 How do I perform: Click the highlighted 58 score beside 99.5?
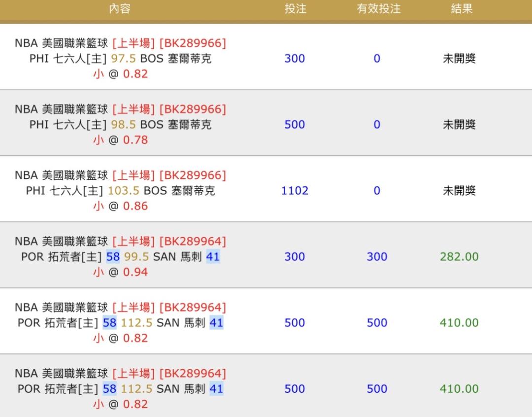[x=113, y=257]
